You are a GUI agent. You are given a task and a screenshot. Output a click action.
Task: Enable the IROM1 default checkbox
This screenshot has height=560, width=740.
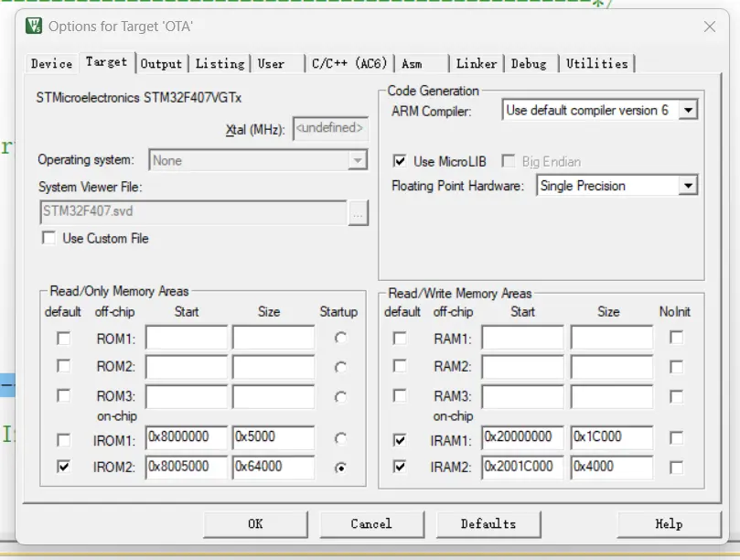click(64, 440)
